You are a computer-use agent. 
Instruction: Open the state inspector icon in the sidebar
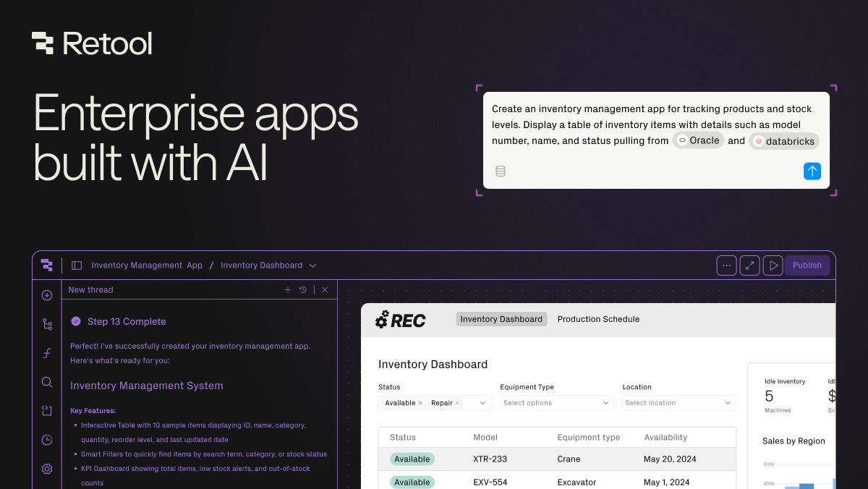(x=47, y=411)
